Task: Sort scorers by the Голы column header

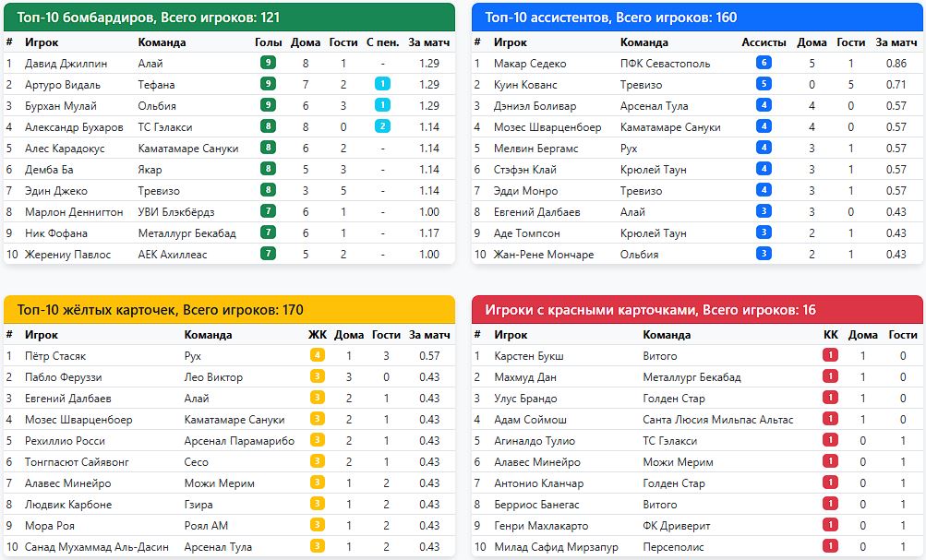Action: point(268,42)
